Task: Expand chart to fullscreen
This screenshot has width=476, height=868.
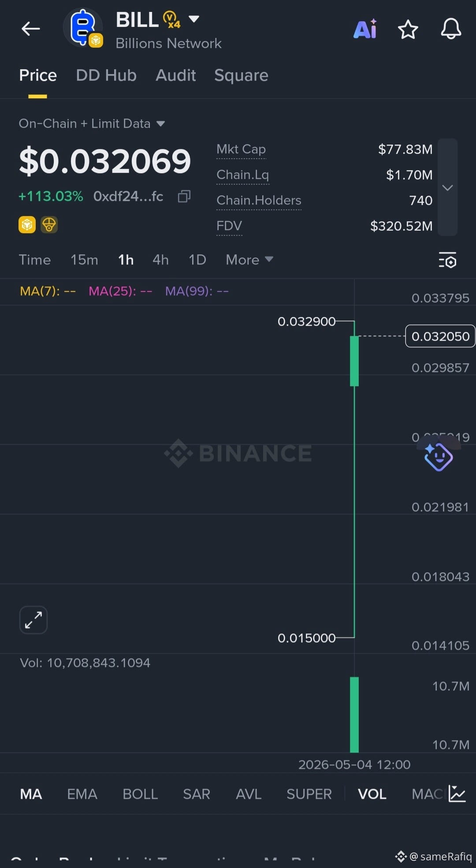Action: pyautogui.click(x=33, y=620)
